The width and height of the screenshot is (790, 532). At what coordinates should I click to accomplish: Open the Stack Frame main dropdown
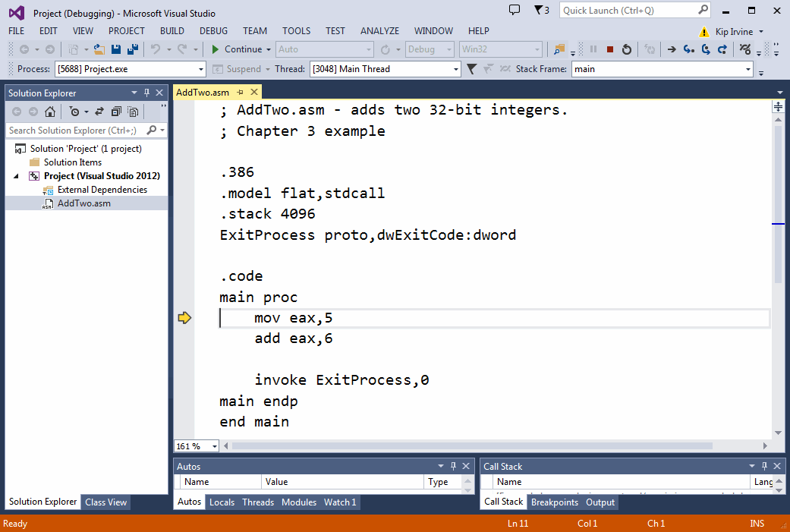(663, 69)
